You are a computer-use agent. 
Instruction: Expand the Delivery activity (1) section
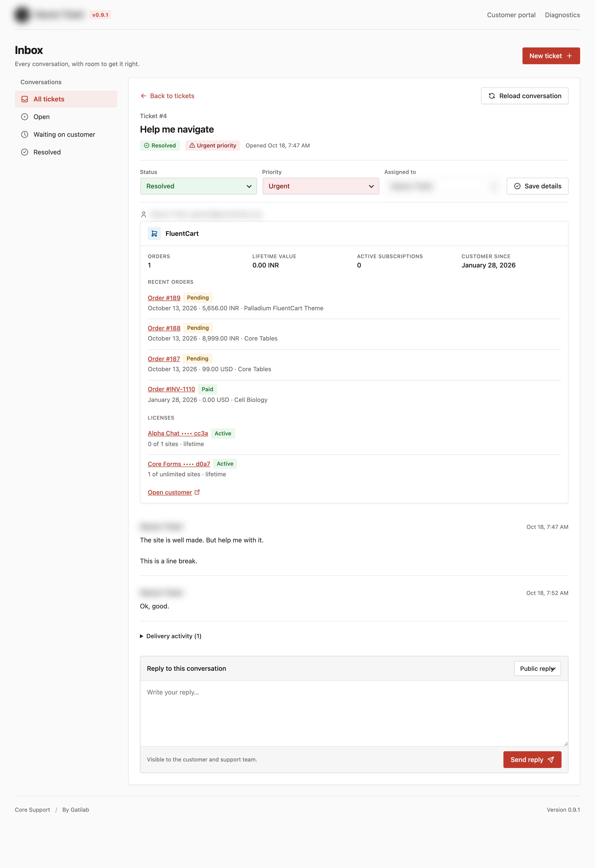(171, 636)
